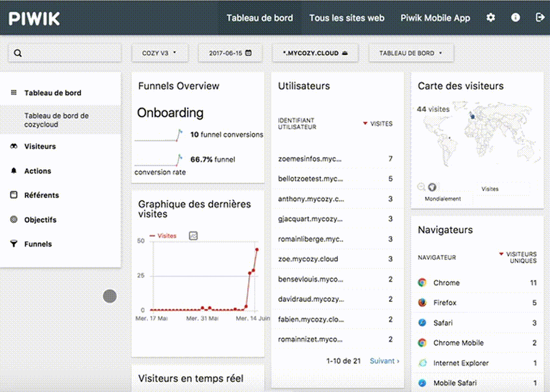Viewport: 550px width, 392px height.
Task: Click zoemesinfos.myc... user row
Action: coord(337,159)
